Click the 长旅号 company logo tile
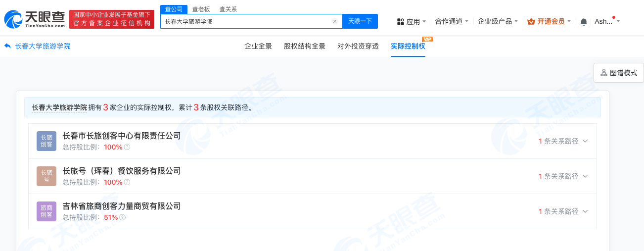644x251 pixels. (46, 176)
